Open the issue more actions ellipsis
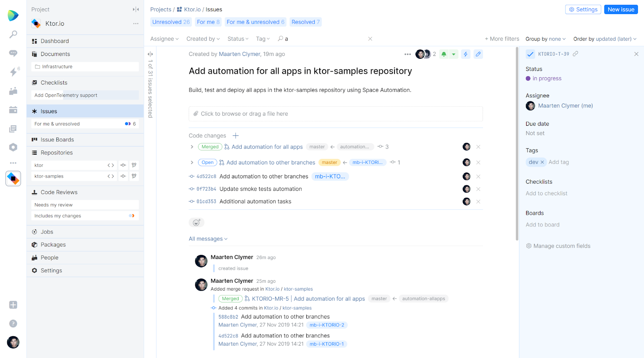 point(408,54)
